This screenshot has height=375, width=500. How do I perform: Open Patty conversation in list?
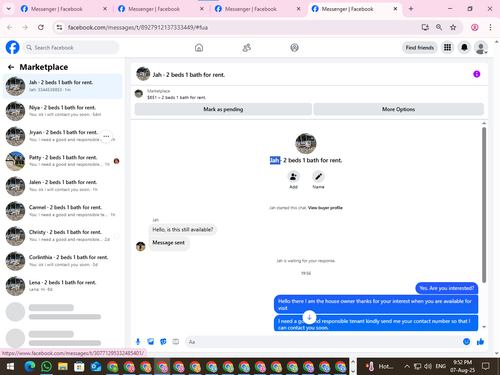coord(63,161)
